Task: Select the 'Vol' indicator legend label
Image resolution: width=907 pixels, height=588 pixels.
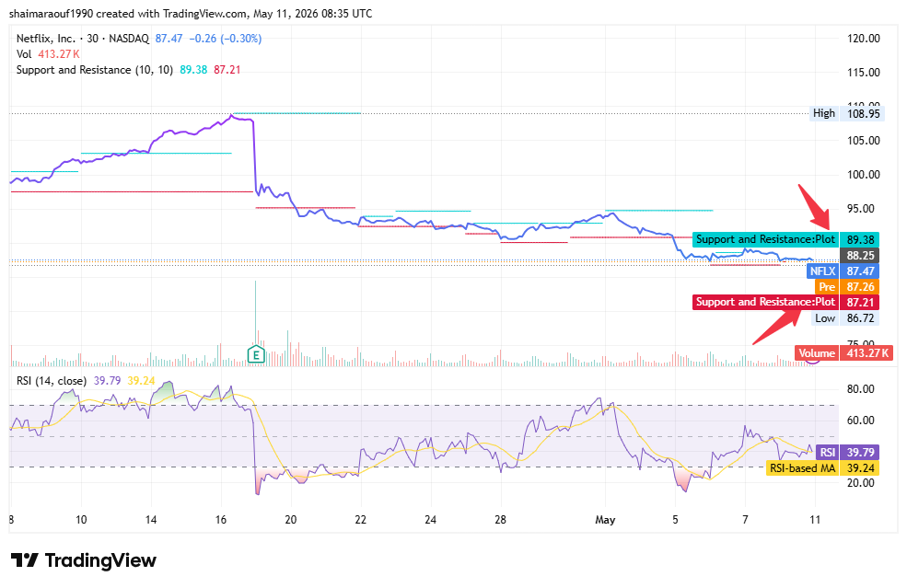Action: 24,54
